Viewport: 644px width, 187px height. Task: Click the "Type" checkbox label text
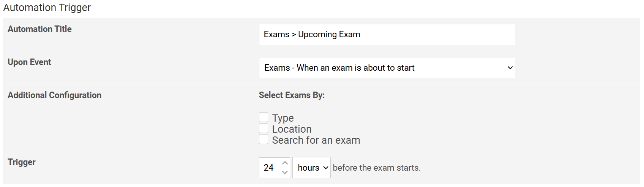click(283, 118)
